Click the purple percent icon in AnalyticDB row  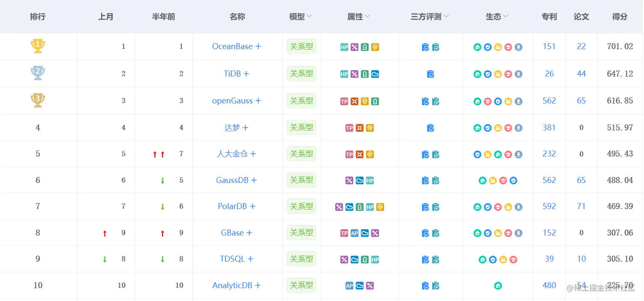[x=370, y=286]
